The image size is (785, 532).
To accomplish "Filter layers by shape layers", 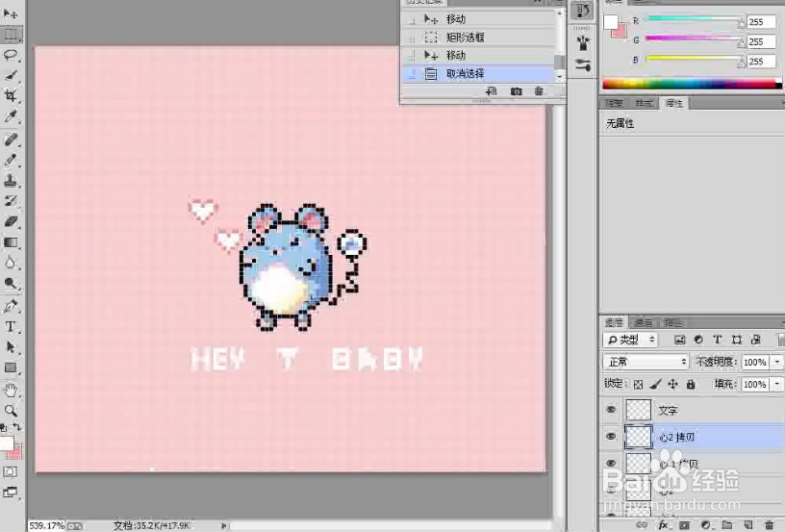I will pyautogui.click(x=737, y=340).
